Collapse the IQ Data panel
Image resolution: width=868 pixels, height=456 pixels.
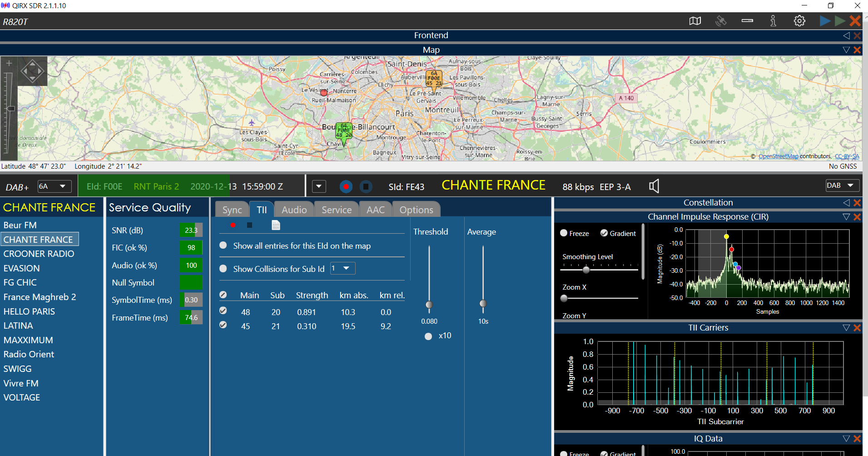tap(846, 439)
